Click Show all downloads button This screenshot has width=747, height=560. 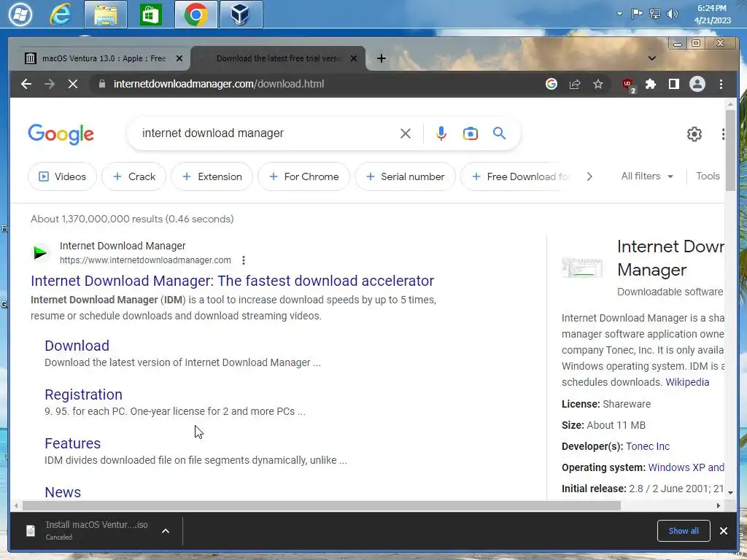coord(684,531)
